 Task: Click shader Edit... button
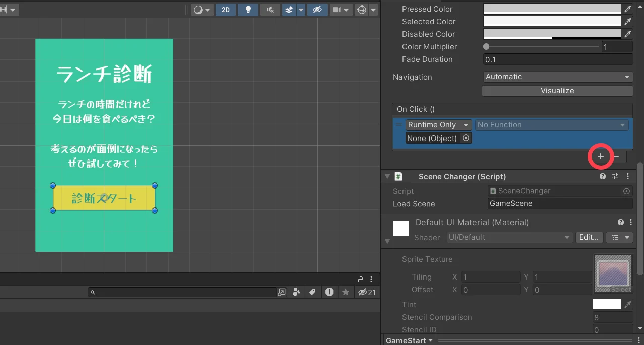pos(589,237)
